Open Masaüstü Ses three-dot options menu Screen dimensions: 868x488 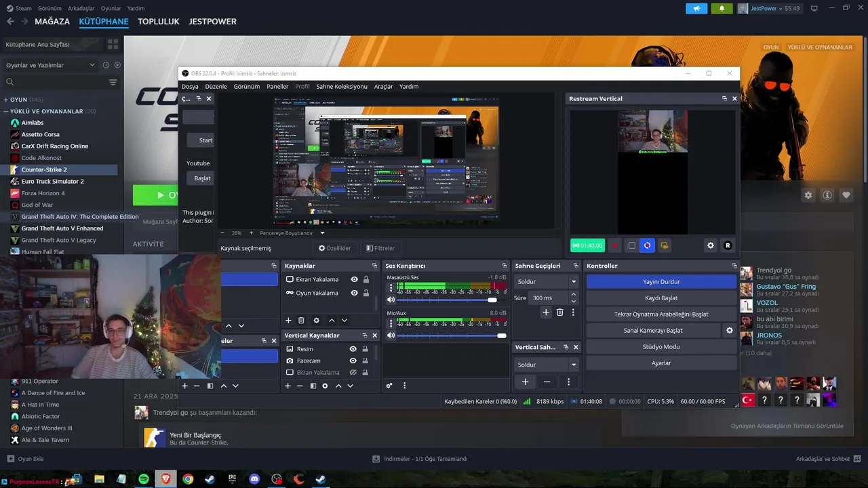coord(391,287)
